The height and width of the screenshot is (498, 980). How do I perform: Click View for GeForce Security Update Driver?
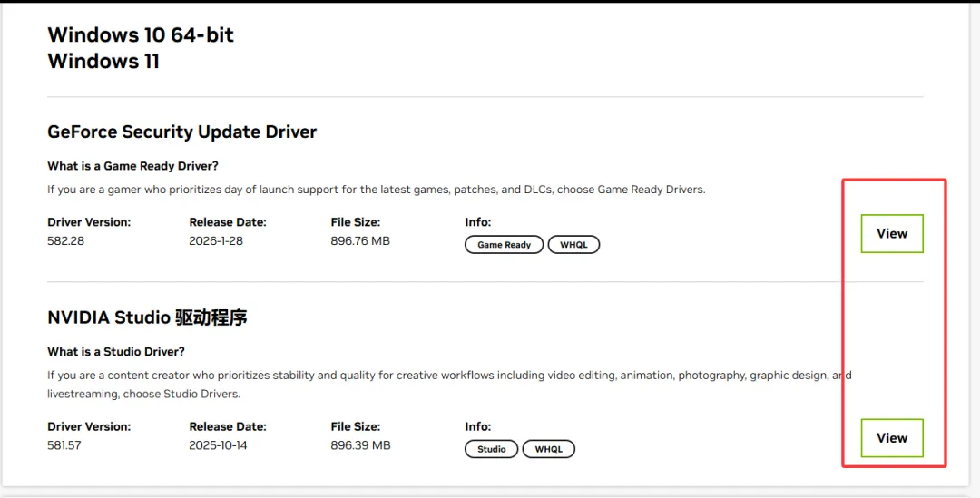(x=892, y=234)
